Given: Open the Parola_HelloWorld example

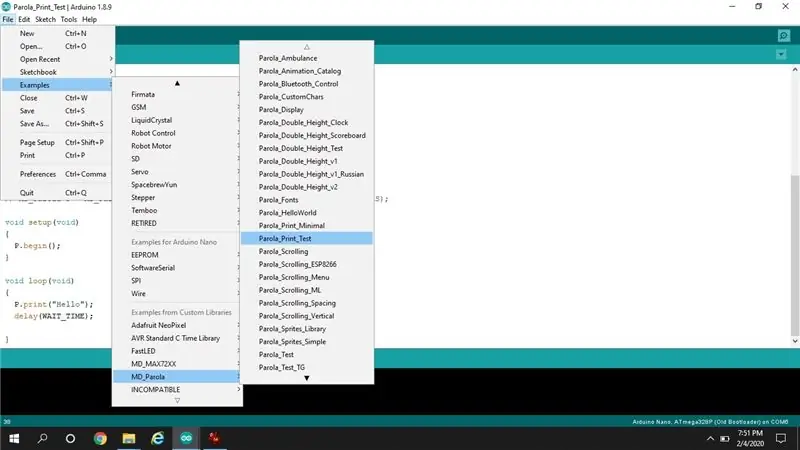Looking at the screenshot, I should pyautogui.click(x=307, y=213).
